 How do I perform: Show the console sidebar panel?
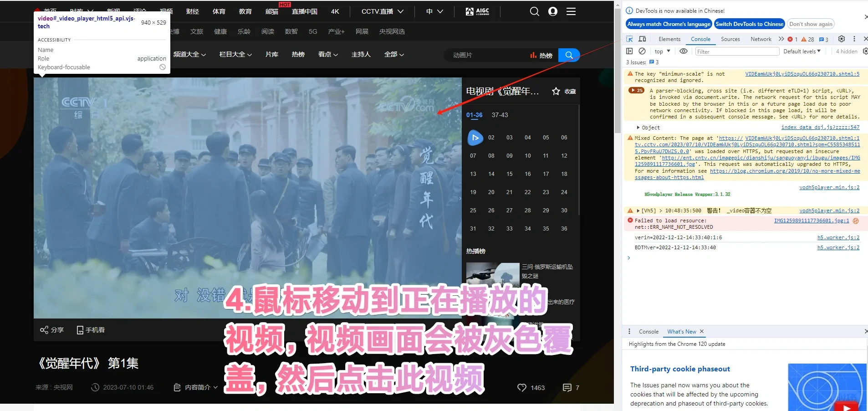pos(629,51)
